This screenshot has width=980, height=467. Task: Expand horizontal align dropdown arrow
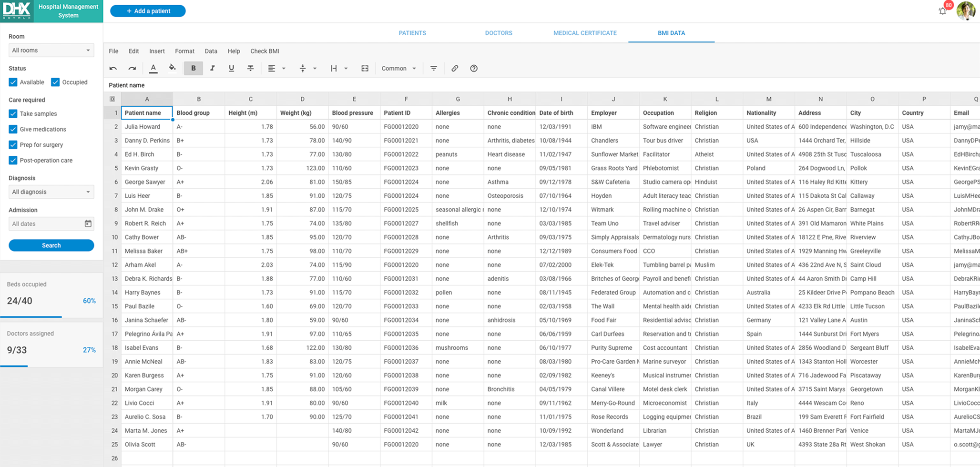[x=284, y=68]
